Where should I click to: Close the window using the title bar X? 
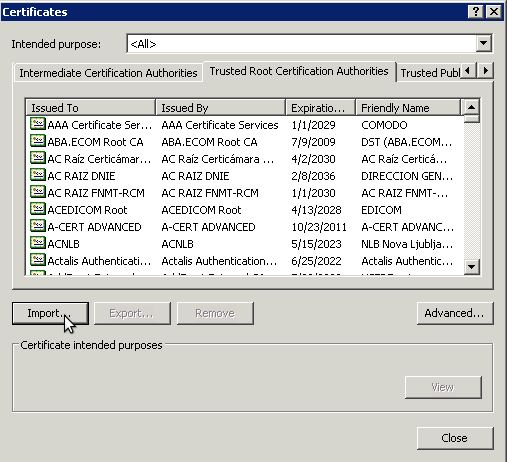[494, 12]
